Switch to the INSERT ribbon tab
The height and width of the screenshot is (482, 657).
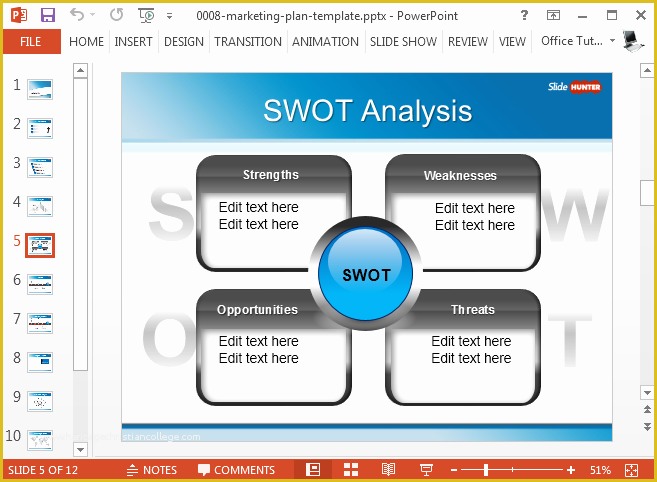pyautogui.click(x=133, y=41)
